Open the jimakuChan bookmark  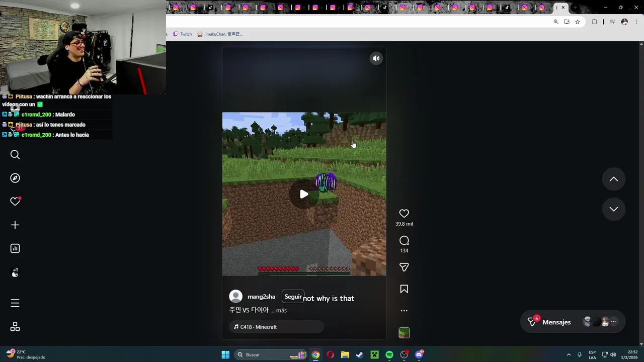point(220,34)
